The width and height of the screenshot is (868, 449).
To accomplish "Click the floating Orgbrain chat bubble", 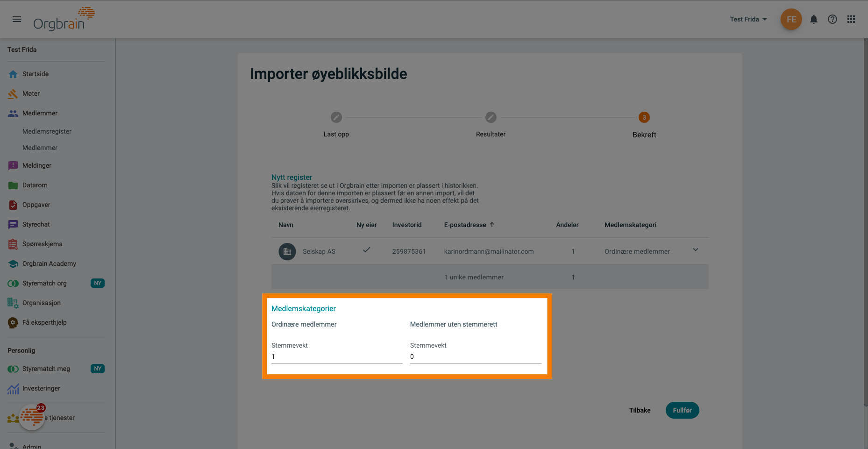I will point(32,417).
